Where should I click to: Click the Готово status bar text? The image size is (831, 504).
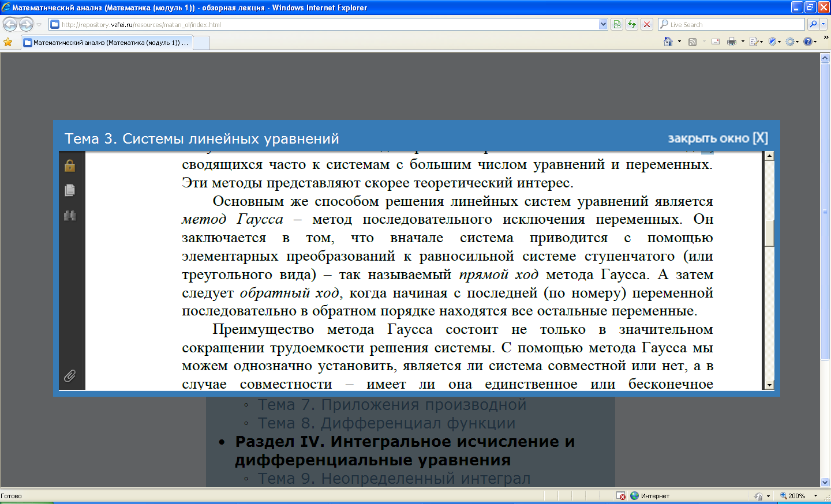(12, 496)
